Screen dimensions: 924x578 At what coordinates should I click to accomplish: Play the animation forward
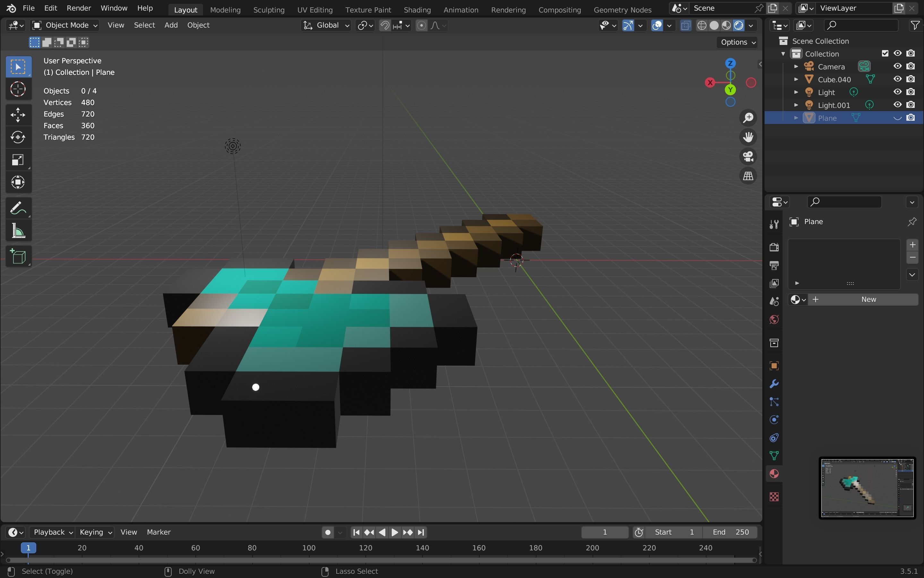(x=395, y=532)
